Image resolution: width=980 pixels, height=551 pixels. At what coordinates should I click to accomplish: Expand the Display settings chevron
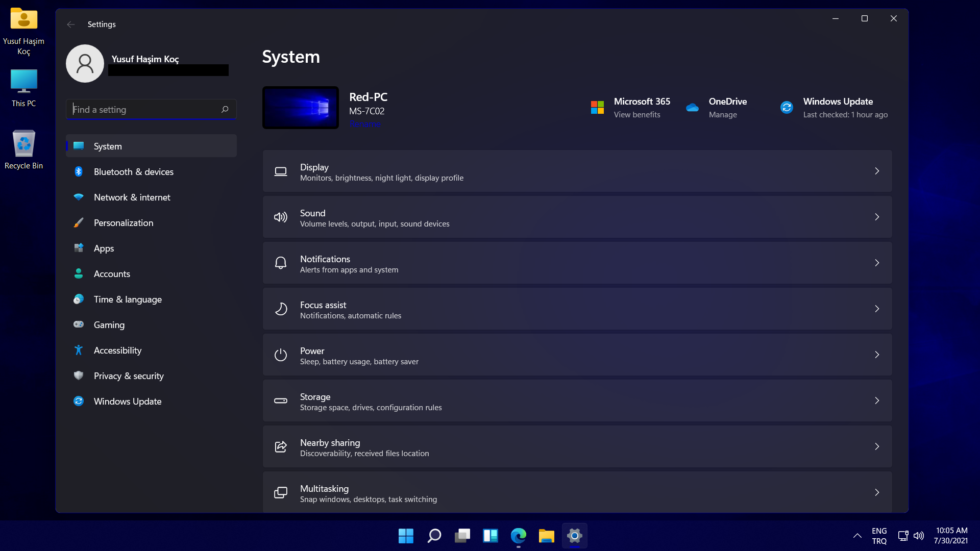coord(877,171)
